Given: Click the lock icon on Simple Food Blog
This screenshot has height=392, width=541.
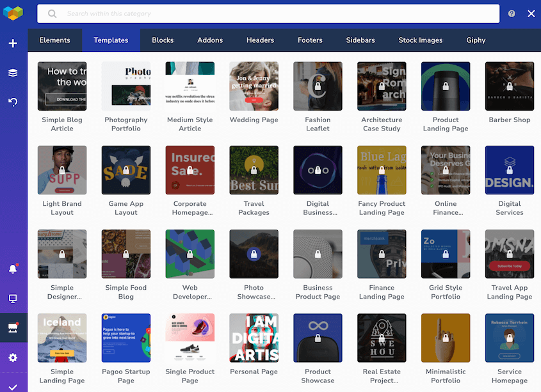Looking at the screenshot, I should click(x=126, y=254).
